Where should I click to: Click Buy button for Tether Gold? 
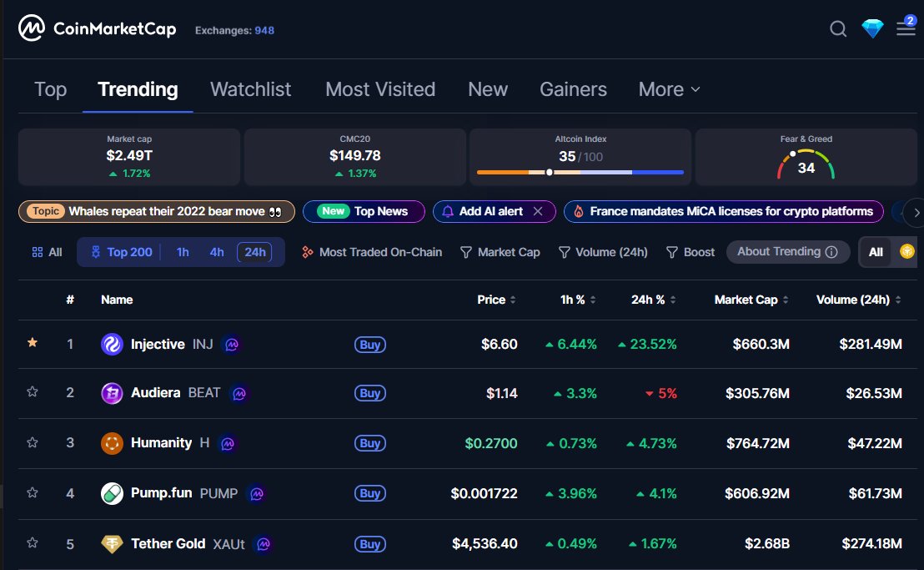tap(370, 544)
